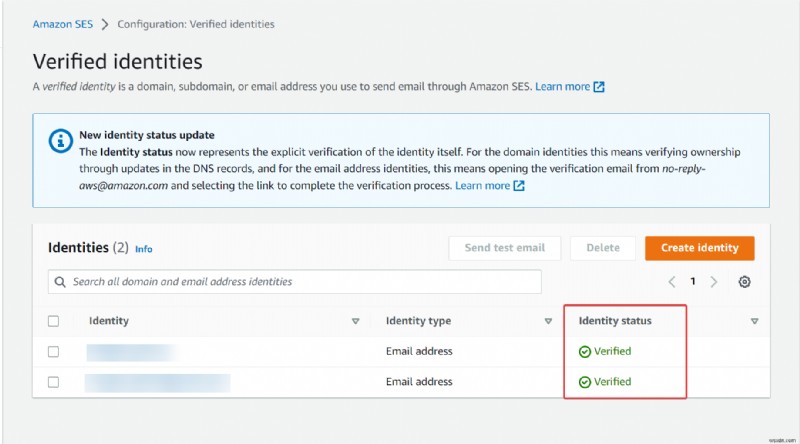Click the Identity type column header text
The width and height of the screenshot is (800, 444).
tap(418, 321)
